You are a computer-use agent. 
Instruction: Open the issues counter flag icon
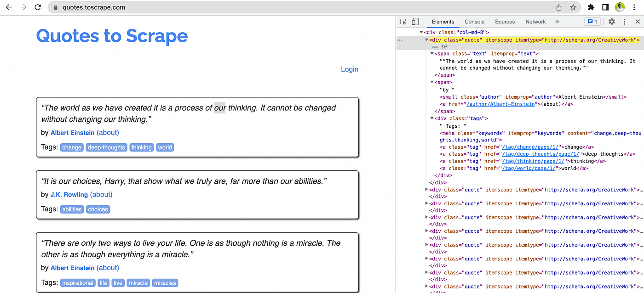pos(592,21)
